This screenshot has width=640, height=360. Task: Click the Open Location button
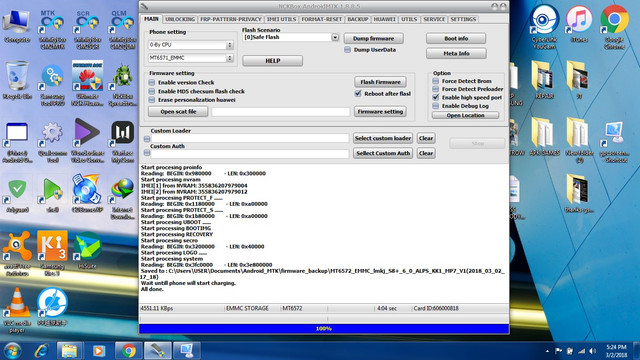pos(465,116)
